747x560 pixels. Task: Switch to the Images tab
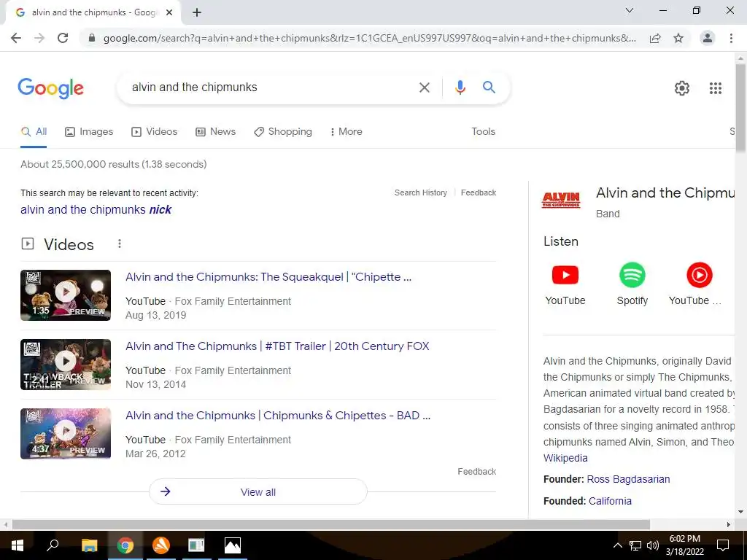[x=89, y=132]
